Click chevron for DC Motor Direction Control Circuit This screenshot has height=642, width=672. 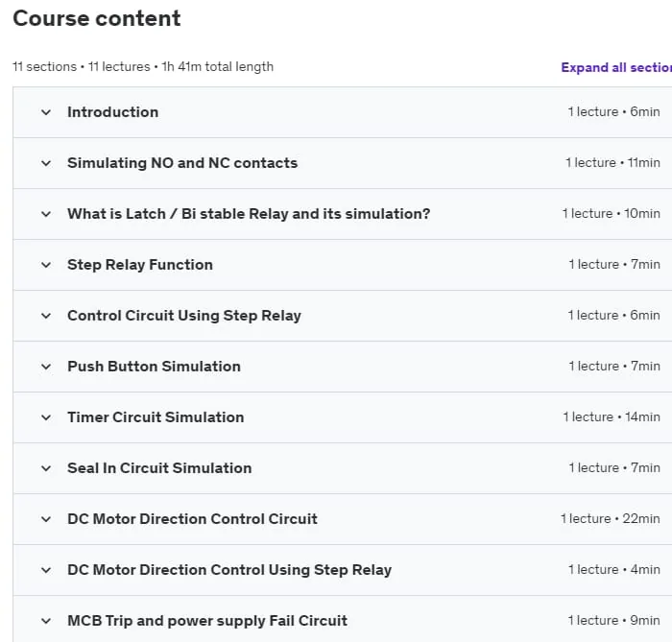[x=46, y=519]
